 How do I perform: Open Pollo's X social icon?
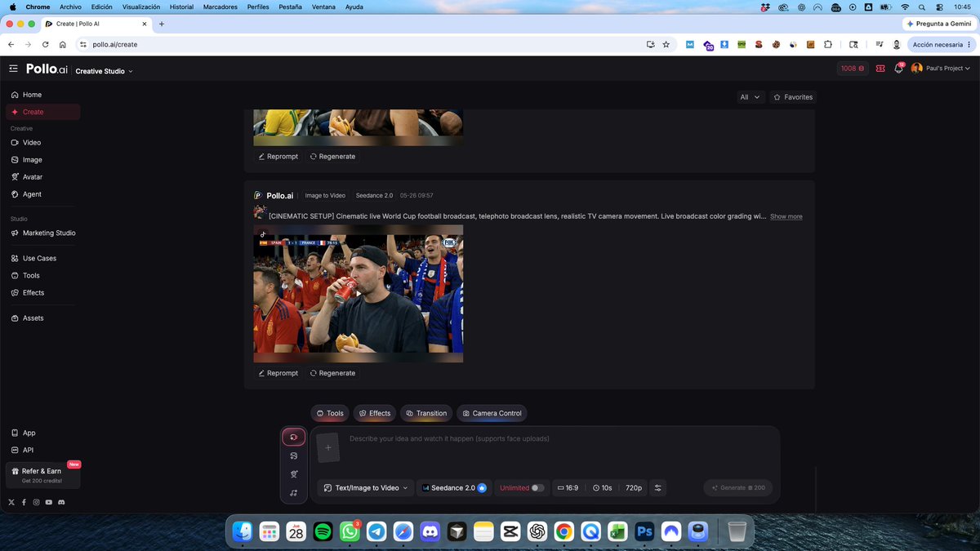(x=11, y=502)
